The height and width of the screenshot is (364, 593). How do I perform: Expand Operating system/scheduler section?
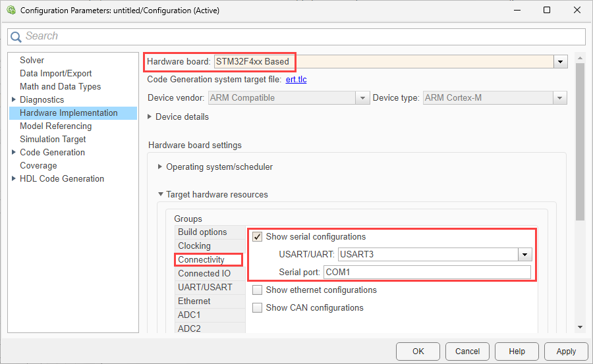coord(160,167)
